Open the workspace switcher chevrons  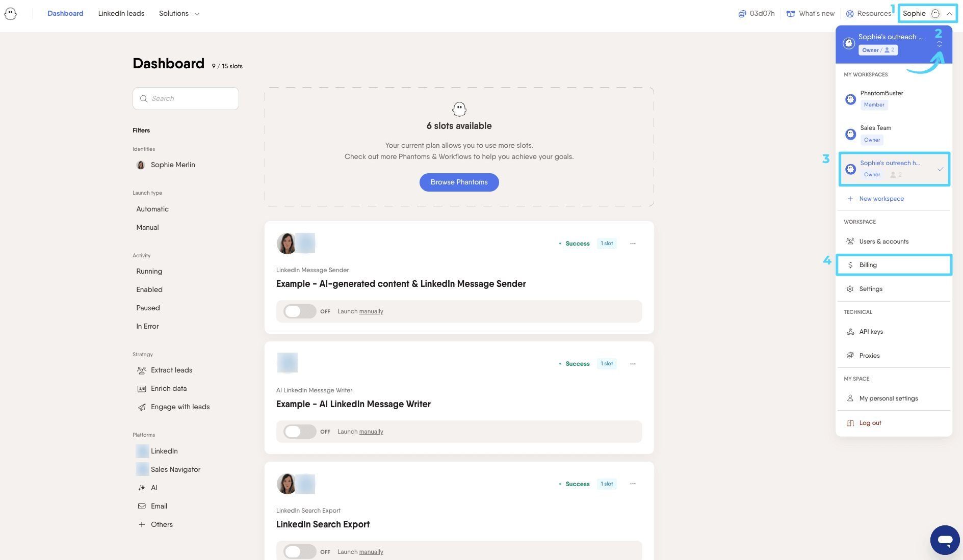[939, 44]
